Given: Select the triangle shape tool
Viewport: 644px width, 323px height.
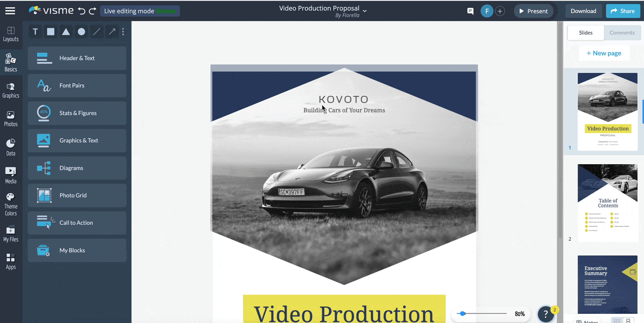Looking at the screenshot, I should [x=65, y=32].
